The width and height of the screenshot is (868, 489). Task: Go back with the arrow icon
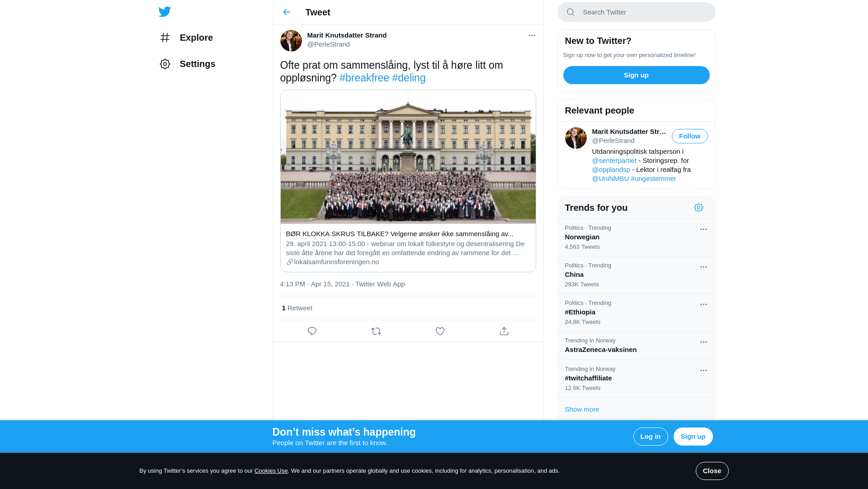[x=287, y=12]
